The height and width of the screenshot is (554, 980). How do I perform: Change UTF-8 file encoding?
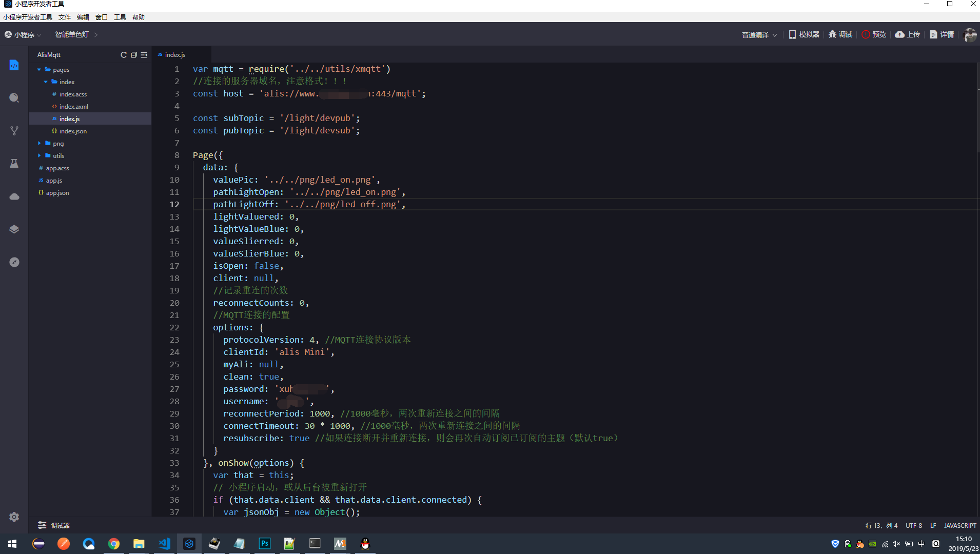(x=914, y=525)
